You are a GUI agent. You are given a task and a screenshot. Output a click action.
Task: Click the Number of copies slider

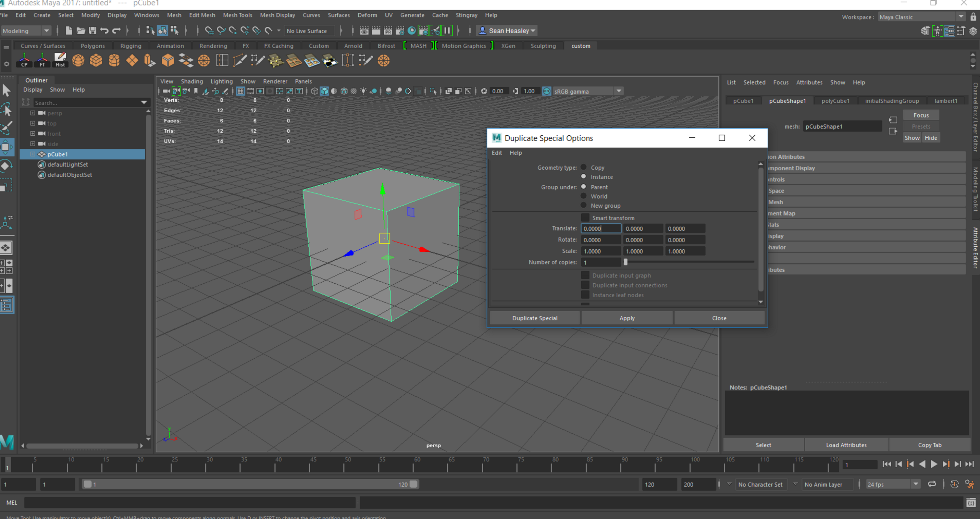point(626,262)
